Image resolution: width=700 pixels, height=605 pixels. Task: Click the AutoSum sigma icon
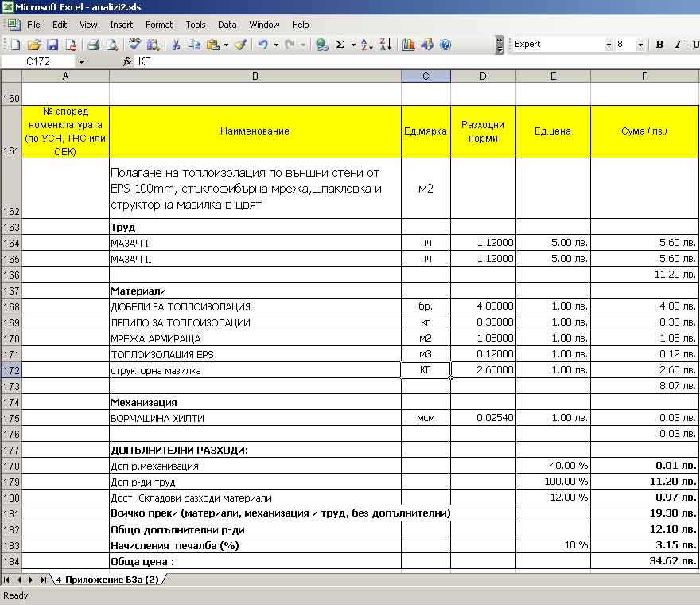click(x=340, y=45)
